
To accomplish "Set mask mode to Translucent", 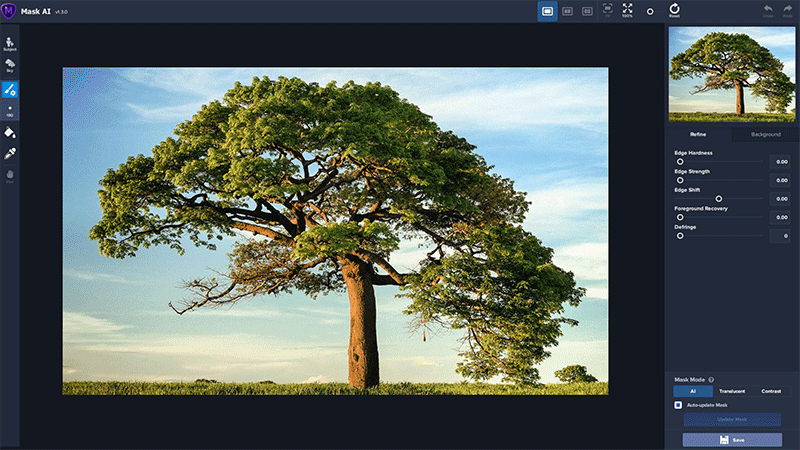I will coord(732,391).
